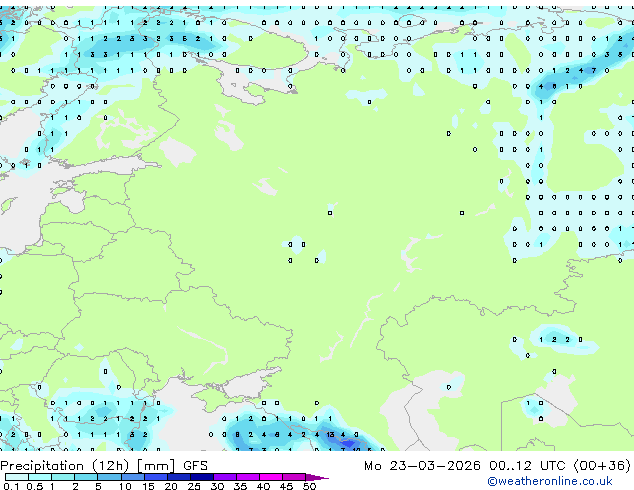Image resolution: width=634 pixels, height=490 pixels.
Task: Click the '15' legend label
Action: (x=148, y=486)
